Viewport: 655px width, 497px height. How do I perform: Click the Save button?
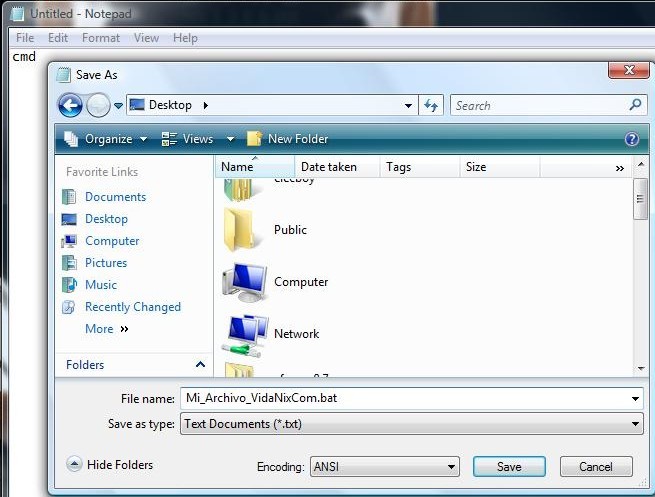click(x=509, y=467)
